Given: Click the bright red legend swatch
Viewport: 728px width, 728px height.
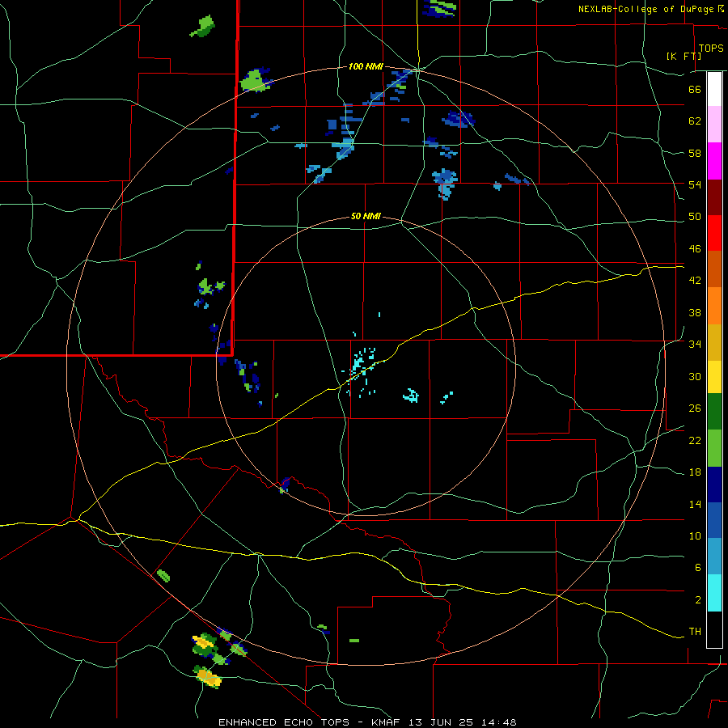Looking at the screenshot, I should pos(714,233).
